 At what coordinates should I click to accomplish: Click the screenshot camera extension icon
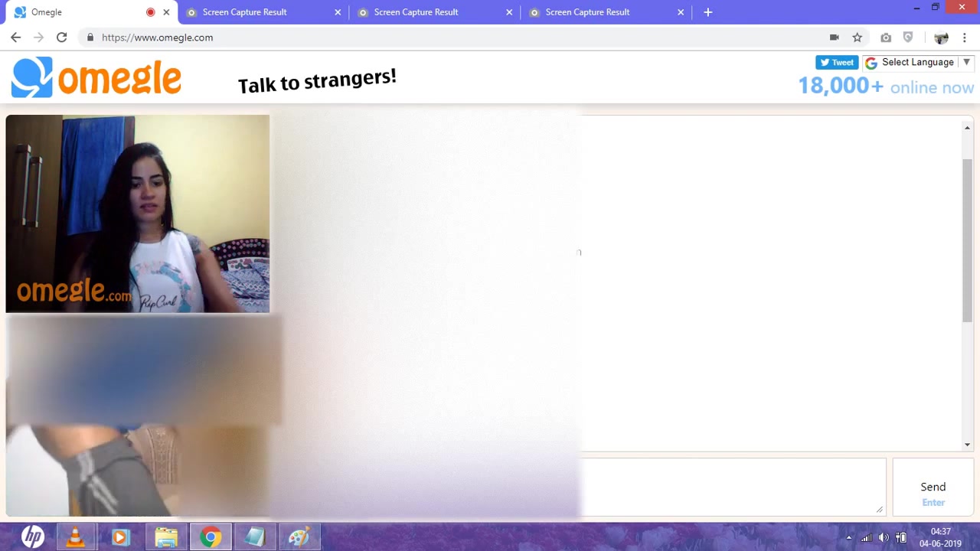886,37
